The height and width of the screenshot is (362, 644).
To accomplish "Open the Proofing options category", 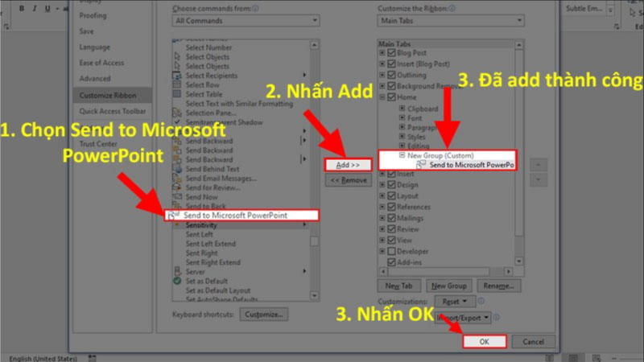I will [x=93, y=15].
